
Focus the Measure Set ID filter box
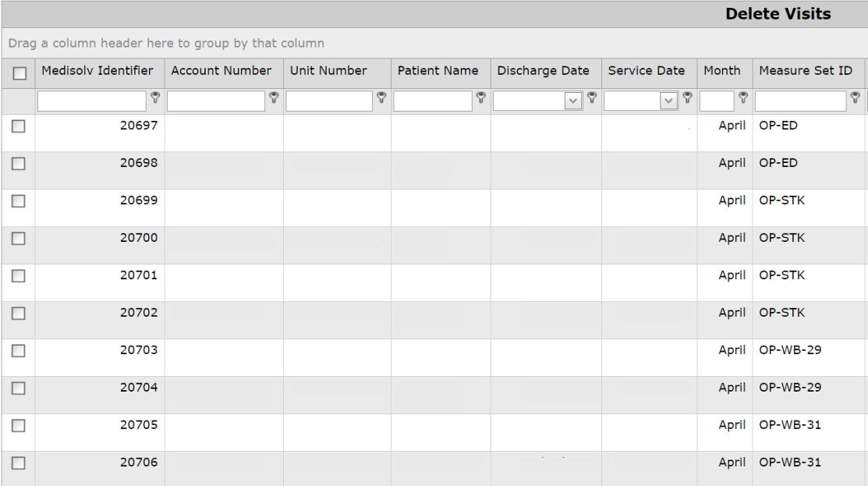[801, 101]
